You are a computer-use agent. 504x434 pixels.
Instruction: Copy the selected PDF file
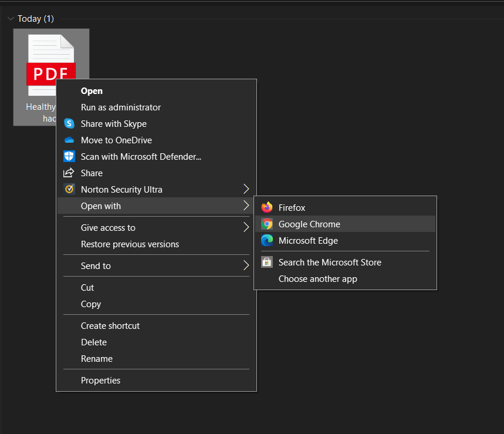click(x=156, y=304)
